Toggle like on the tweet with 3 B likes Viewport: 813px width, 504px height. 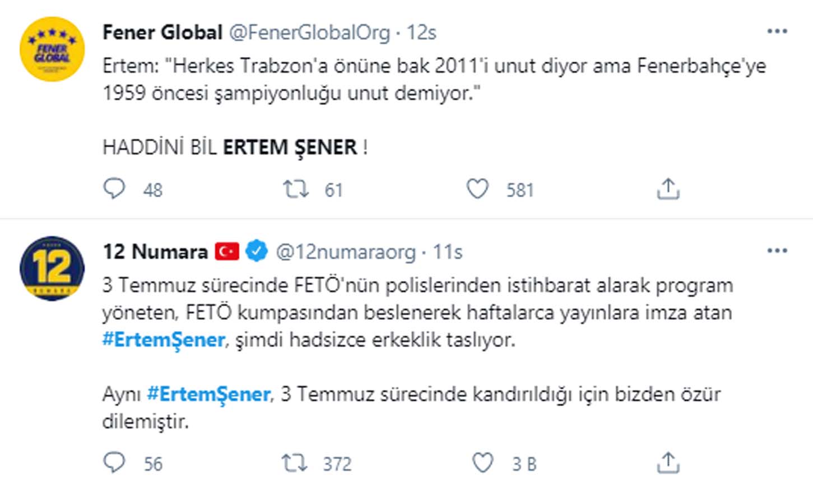pos(482,463)
